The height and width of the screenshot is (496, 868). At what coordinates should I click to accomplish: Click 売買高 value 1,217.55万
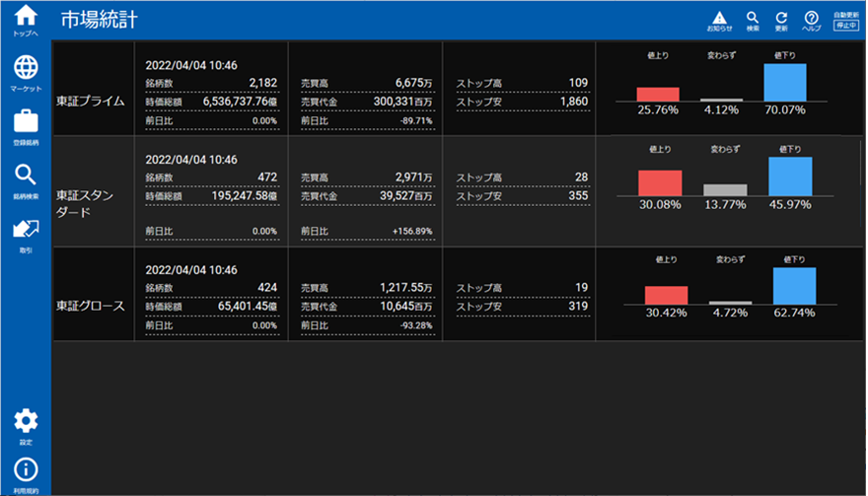pyautogui.click(x=406, y=287)
